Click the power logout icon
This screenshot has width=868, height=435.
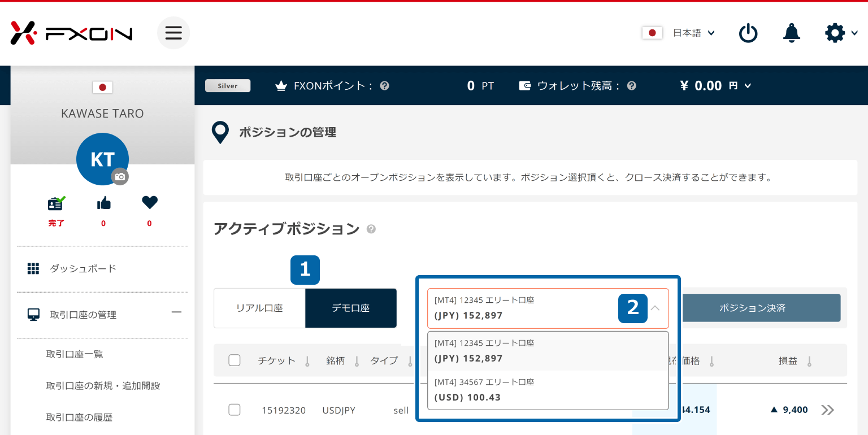[x=748, y=33]
